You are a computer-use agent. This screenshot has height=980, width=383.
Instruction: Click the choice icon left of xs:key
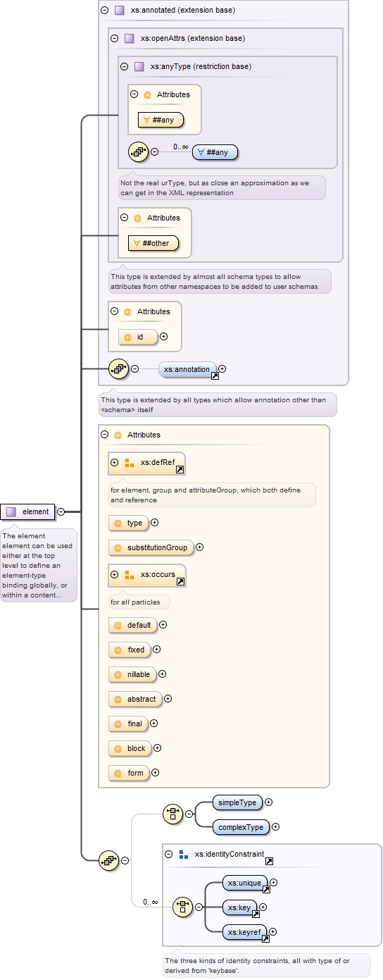[182, 907]
